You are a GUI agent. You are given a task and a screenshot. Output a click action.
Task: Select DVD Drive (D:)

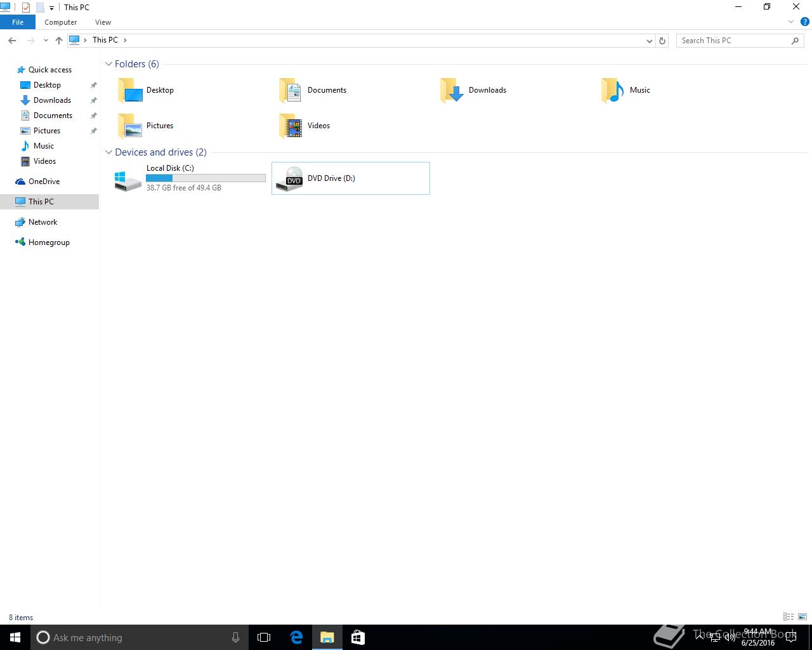click(x=350, y=178)
